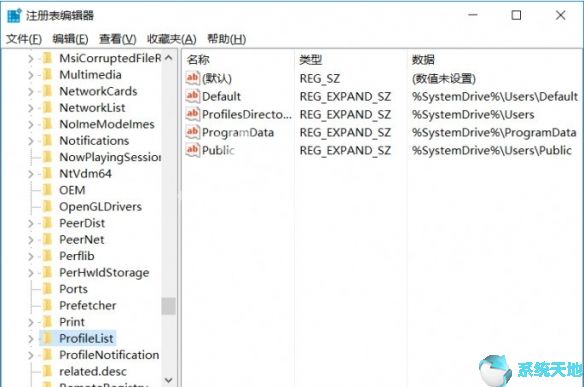Select the MsiCorruptedFileR tree key
Viewport: 584px width, 387px height.
click(x=110, y=58)
